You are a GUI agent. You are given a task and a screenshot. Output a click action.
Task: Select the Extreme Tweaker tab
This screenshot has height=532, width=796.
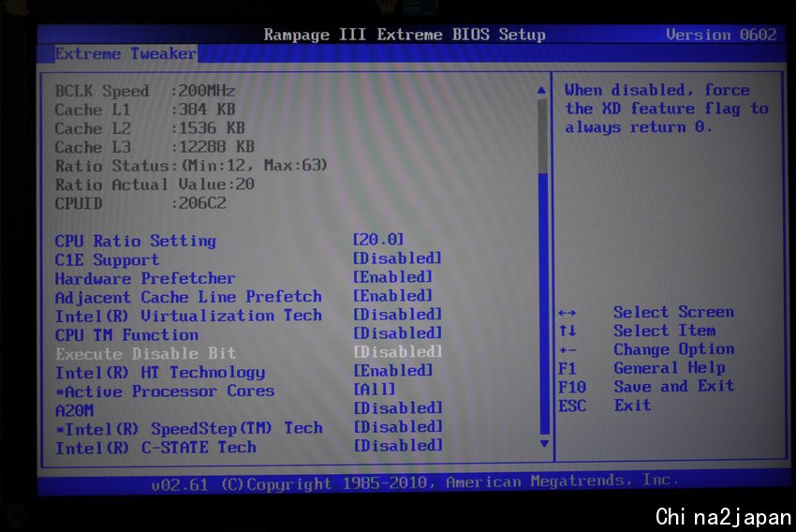(125, 53)
